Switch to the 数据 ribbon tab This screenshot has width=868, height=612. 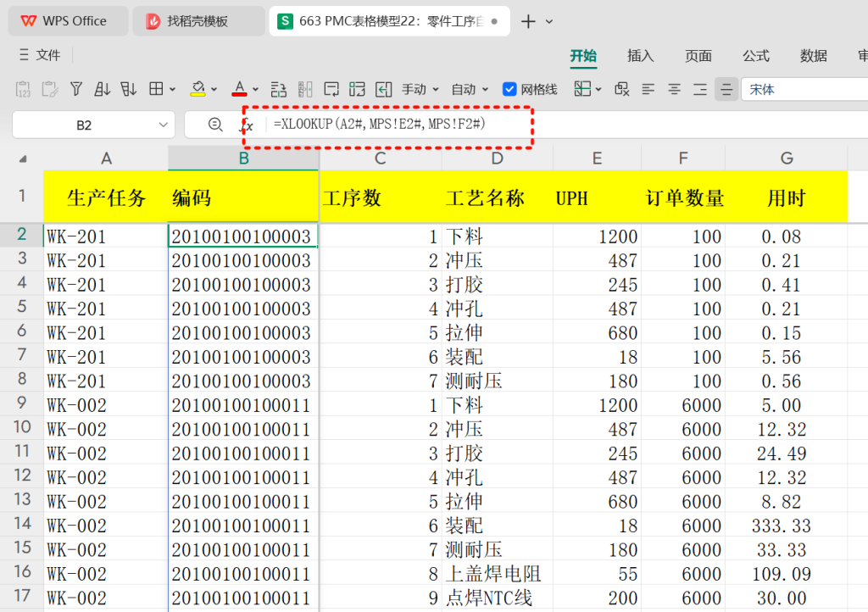click(x=813, y=55)
